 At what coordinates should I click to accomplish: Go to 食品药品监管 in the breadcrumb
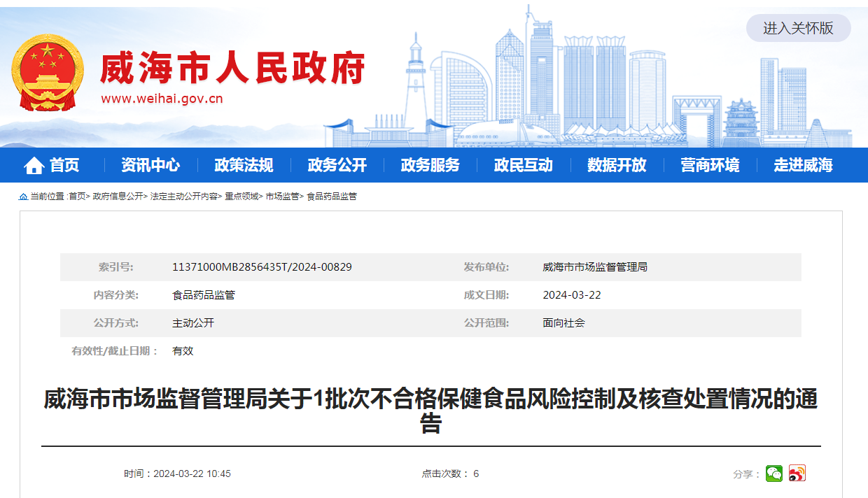(332, 197)
